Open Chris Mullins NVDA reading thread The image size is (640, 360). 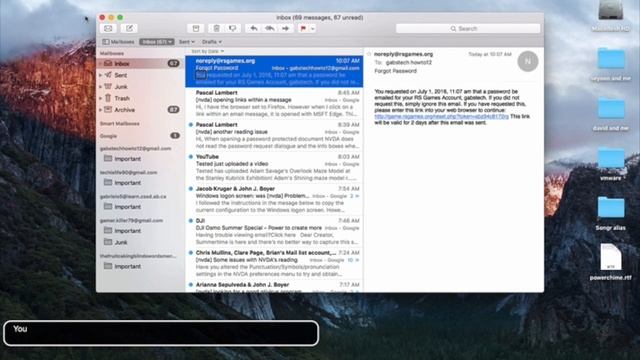[x=274, y=263]
